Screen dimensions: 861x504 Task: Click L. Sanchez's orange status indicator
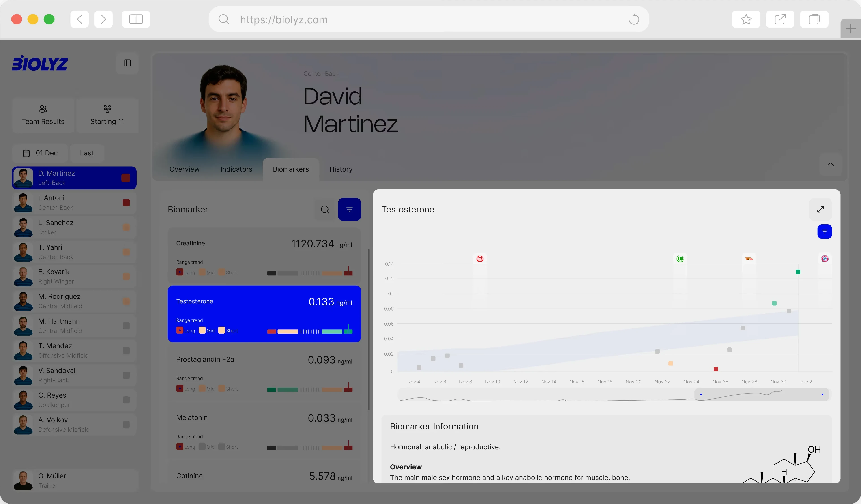[x=126, y=227]
